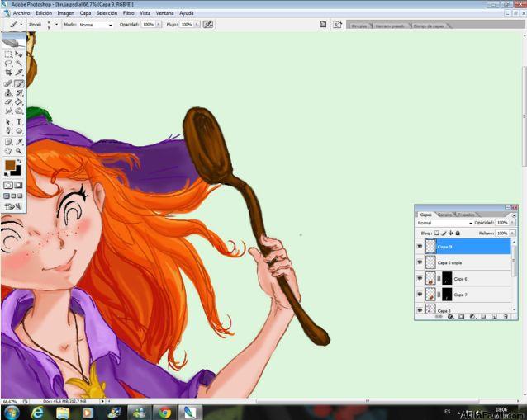
Task: Select the Eraser tool
Action: click(x=8, y=101)
